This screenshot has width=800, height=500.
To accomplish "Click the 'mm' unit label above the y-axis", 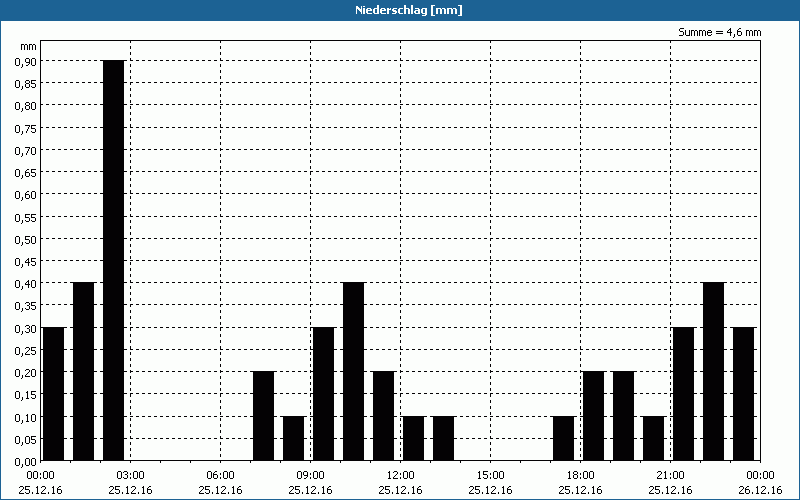I will [29, 46].
